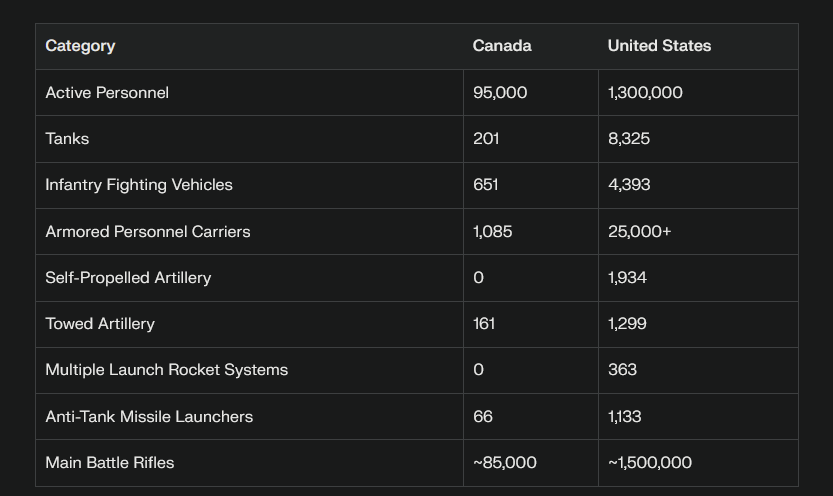Select the 363 value cell
This screenshot has height=496, width=833.
[622, 370]
